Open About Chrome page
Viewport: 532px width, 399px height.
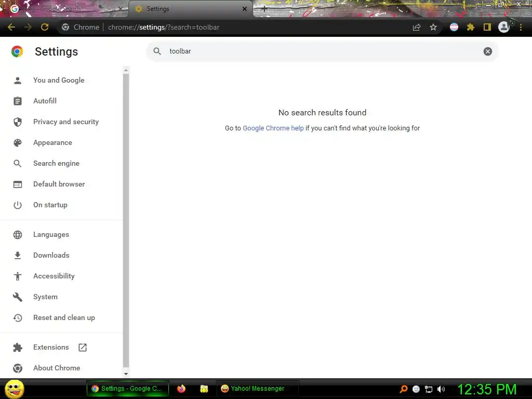pyautogui.click(x=57, y=368)
